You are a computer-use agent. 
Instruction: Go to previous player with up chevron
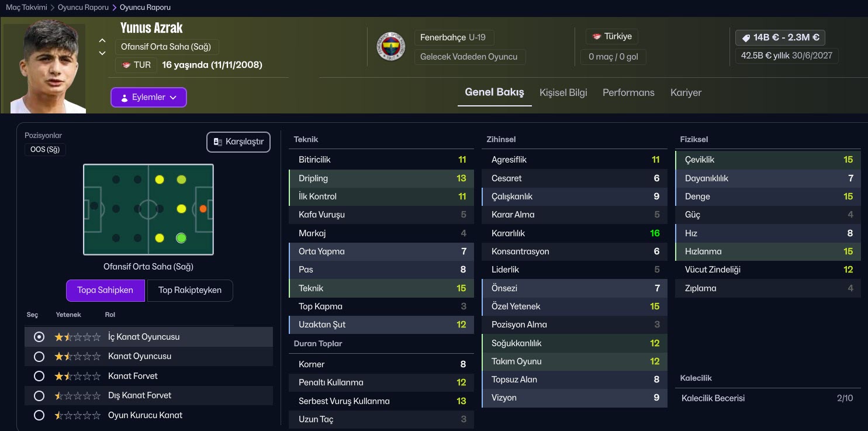pyautogui.click(x=102, y=40)
